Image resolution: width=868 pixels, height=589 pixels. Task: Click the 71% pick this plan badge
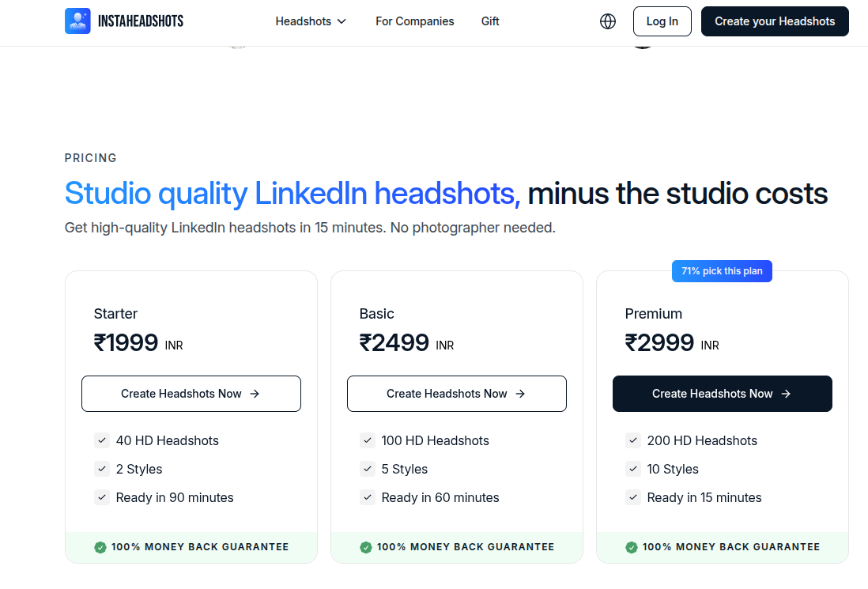pyautogui.click(x=722, y=271)
